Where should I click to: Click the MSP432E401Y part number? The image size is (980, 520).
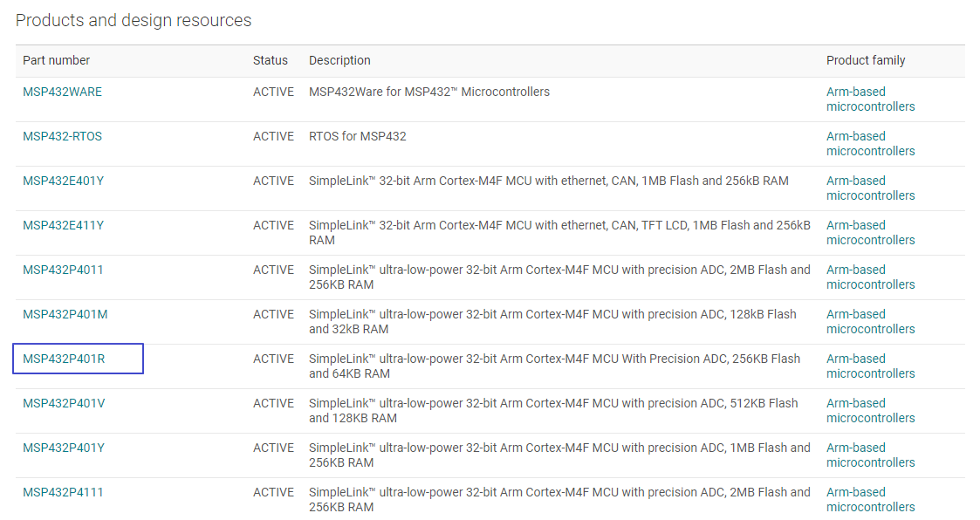[63, 181]
